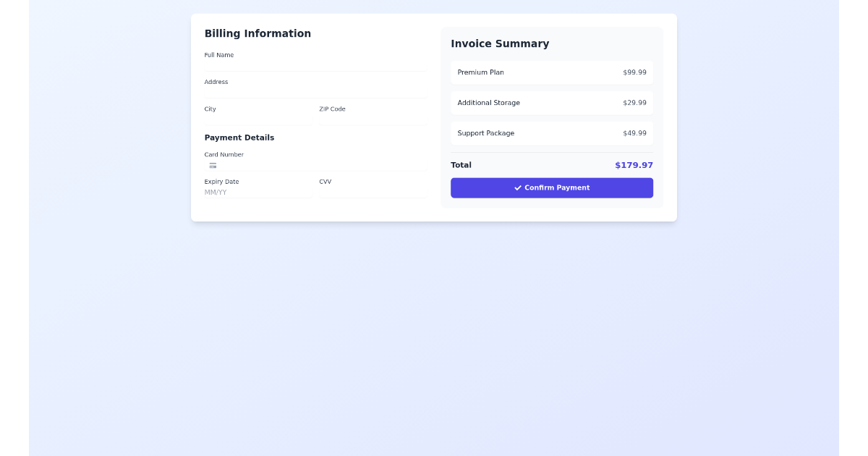Click the checkmark icon on Confirm Payment button
Screen dimensions: 868x456
click(517, 187)
